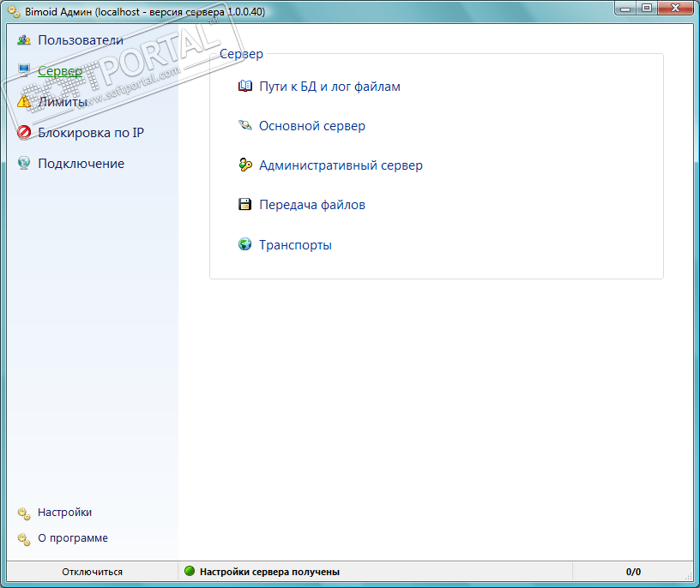Click the Сервер monitor icon in sidebar
700x588 pixels.
point(24,69)
